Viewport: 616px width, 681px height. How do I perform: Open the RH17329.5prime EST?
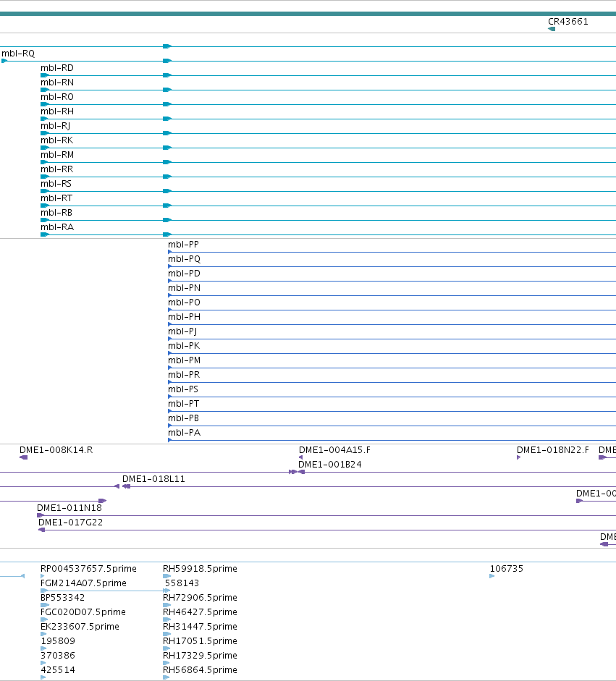point(200,656)
